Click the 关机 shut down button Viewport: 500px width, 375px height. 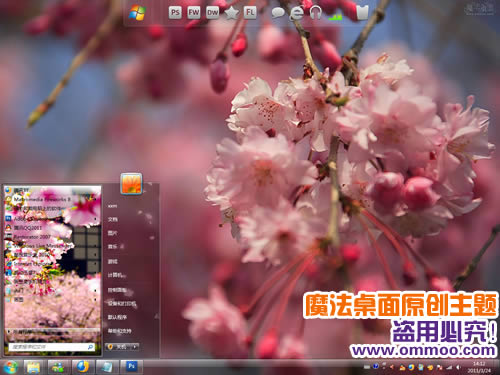118,347
